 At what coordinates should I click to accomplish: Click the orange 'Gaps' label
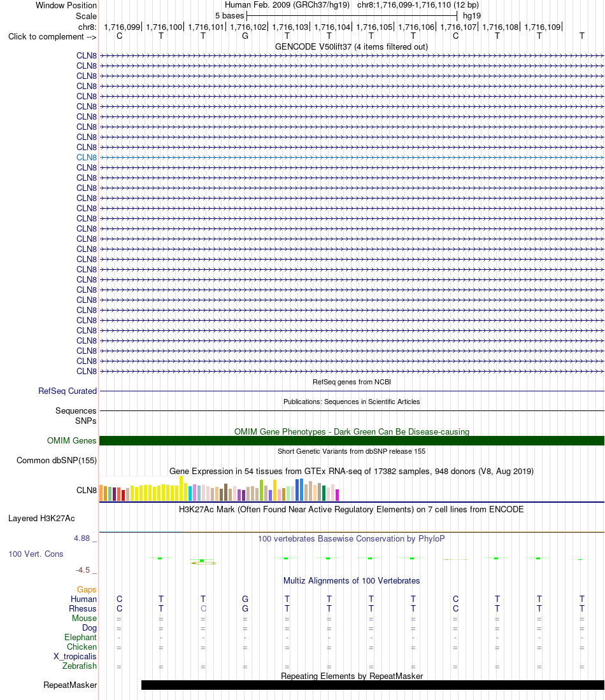pyautogui.click(x=87, y=590)
